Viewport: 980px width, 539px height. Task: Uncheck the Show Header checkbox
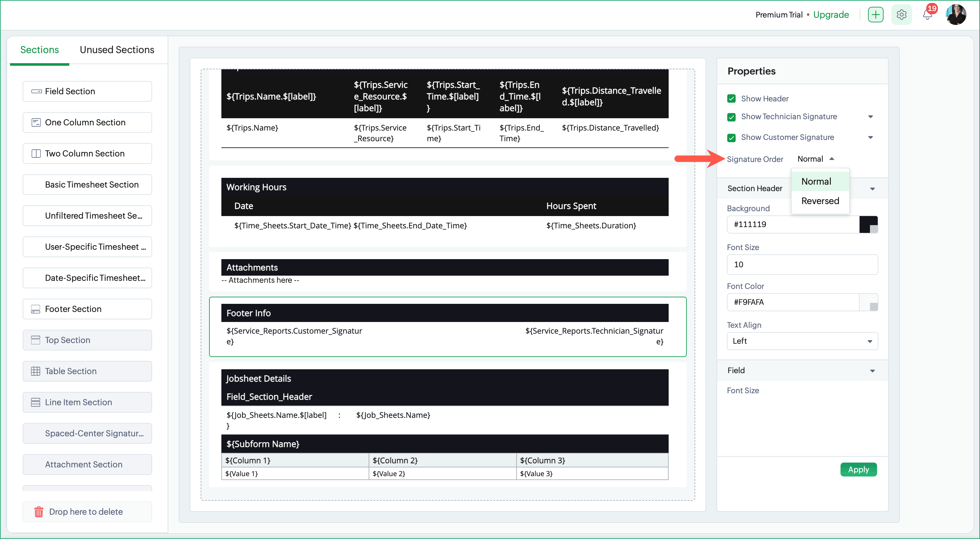731,98
